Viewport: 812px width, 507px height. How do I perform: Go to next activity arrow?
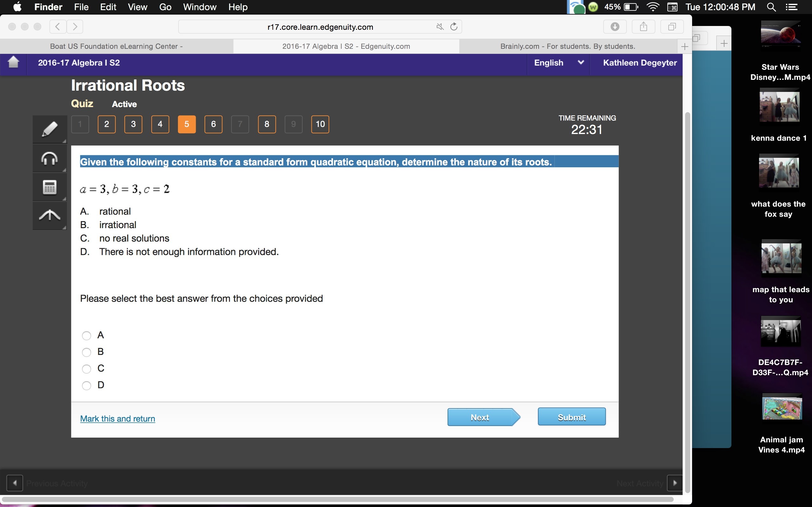675,483
